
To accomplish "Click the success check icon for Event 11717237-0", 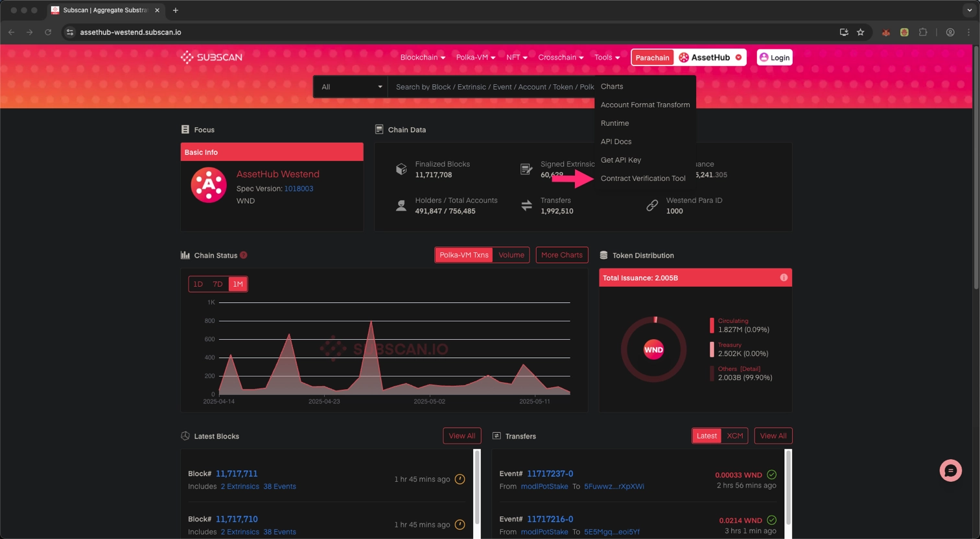I will (771, 475).
